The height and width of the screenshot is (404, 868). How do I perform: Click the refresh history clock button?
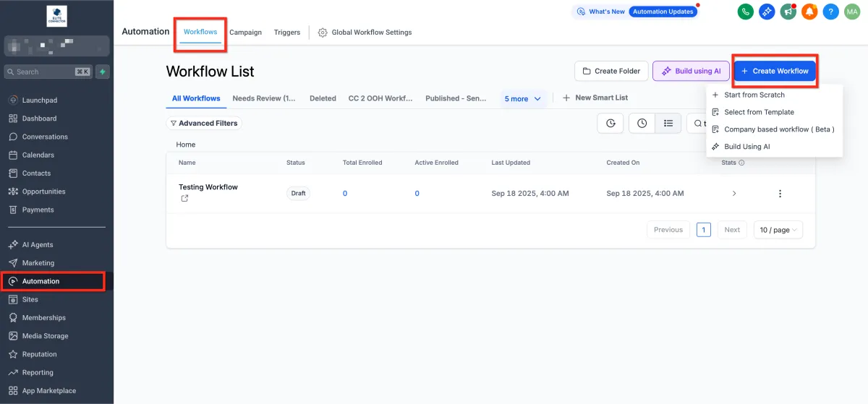click(610, 124)
